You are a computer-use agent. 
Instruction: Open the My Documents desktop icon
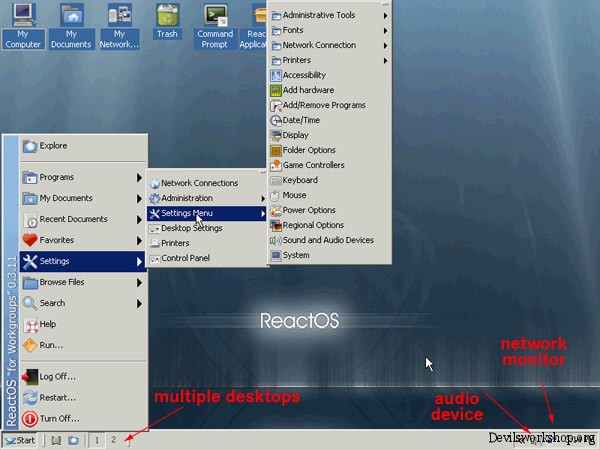(72, 25)
